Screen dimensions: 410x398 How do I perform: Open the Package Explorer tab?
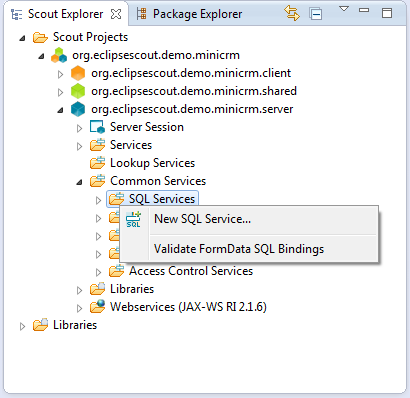[x=197, y=14]
